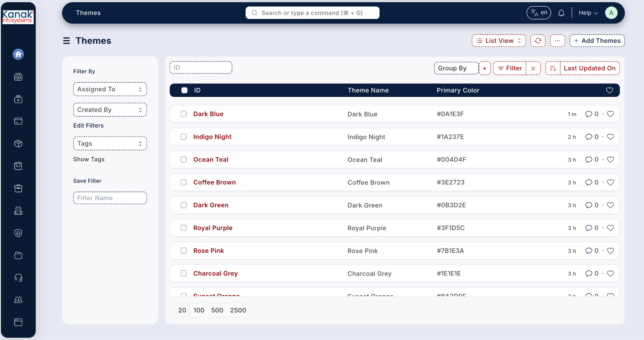Open the camera-shaped sidebar icon

pyautogui.click(x=18, y=99)
